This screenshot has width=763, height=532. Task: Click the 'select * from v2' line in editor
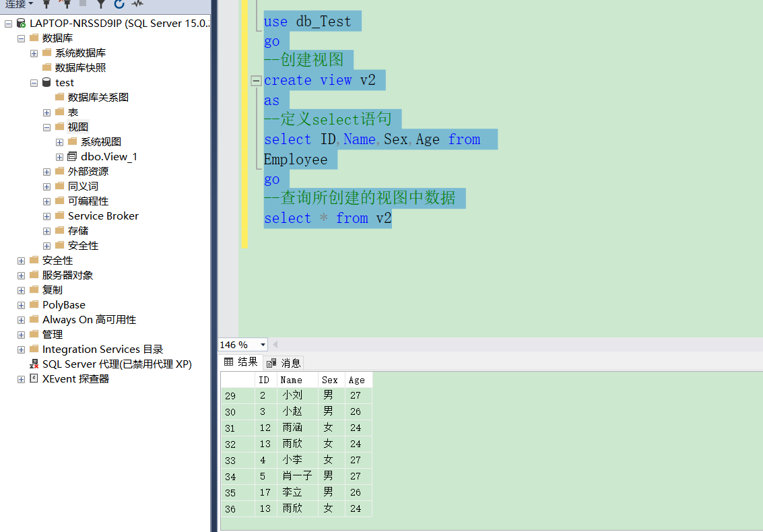[327, 218]
